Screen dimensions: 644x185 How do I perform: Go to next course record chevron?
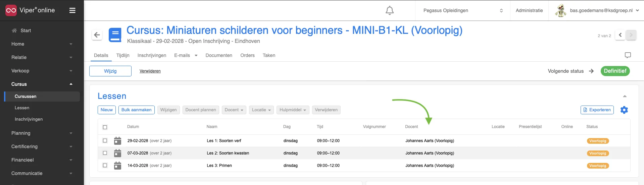(x=631, y=35)
